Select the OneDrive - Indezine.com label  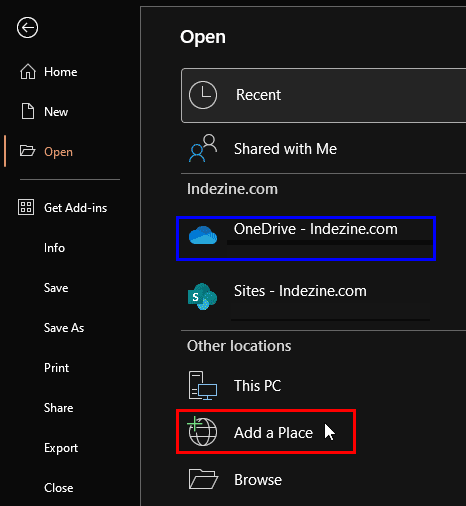pos(316,229)
